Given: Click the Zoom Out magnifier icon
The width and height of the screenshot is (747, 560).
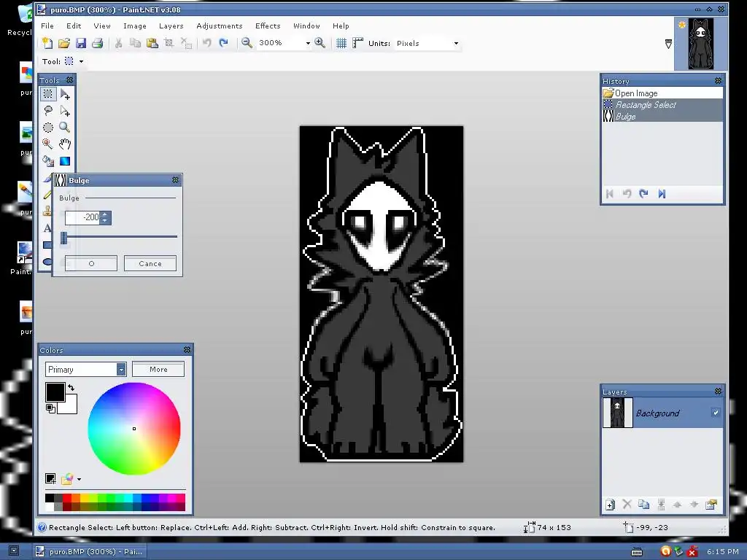Looking at the screenshot, I should [247, 43].
